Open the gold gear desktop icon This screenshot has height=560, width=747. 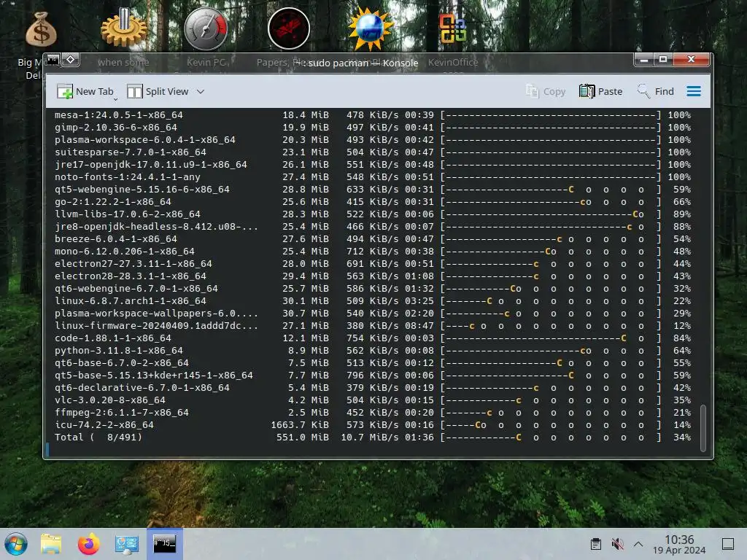[123, 28]
